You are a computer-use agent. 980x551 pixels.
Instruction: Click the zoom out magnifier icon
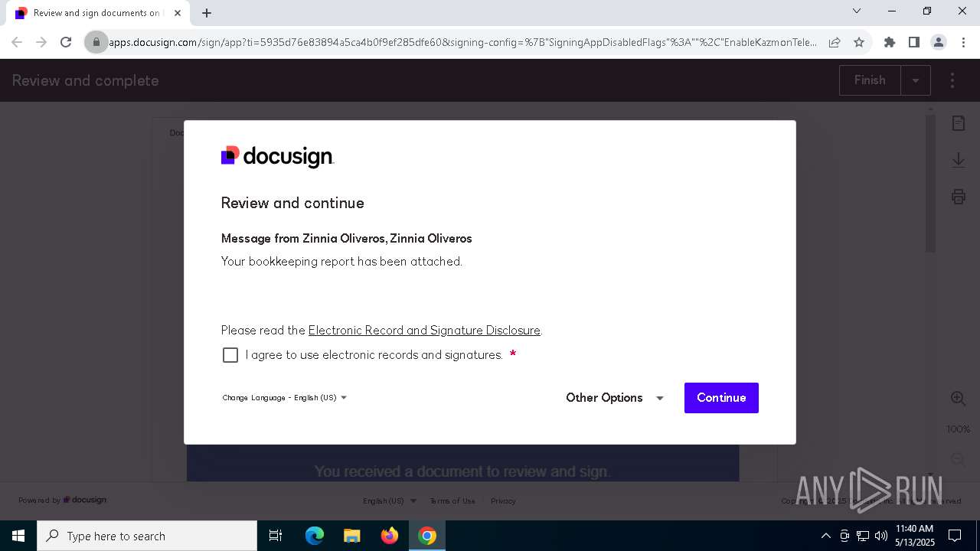pyautogui.click(x=958, y=459)
